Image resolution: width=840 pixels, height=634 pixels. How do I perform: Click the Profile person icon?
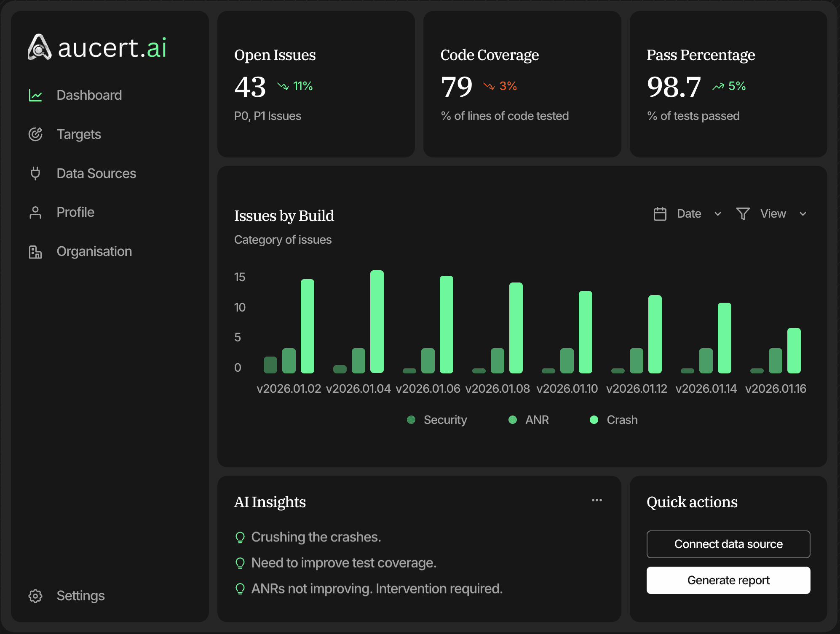point(35,213)
